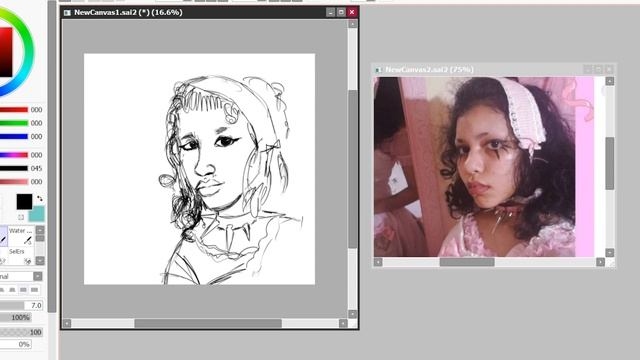This screenshot has width=640, height=360.
Task: Choose second brush edge shape
Action: (x=13, y=290)
